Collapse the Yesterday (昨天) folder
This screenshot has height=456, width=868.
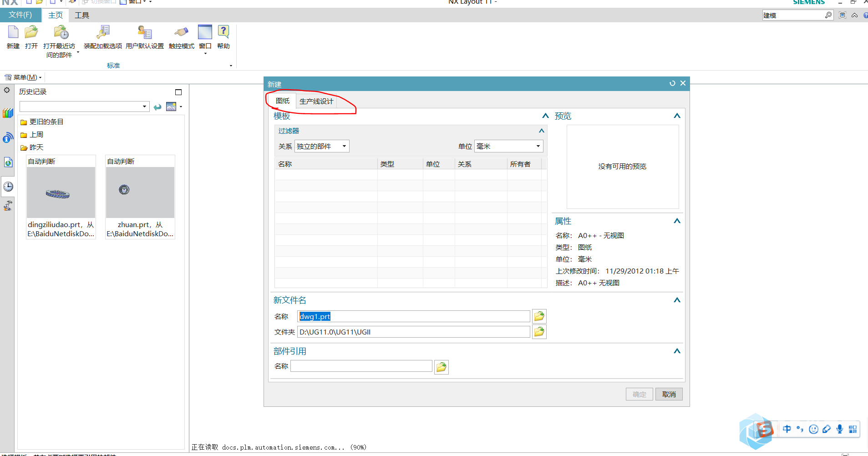(32, 147)
